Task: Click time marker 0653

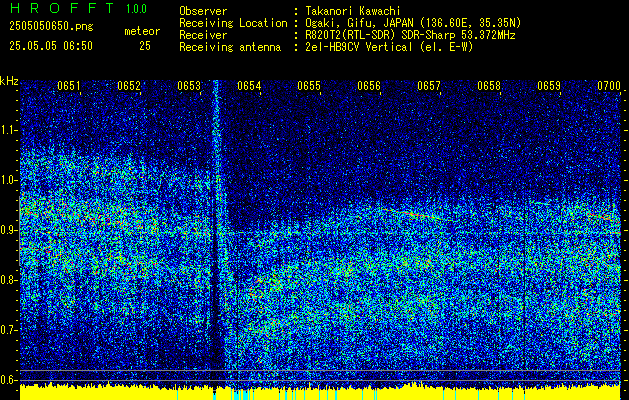Action: [x=189, y=86]
